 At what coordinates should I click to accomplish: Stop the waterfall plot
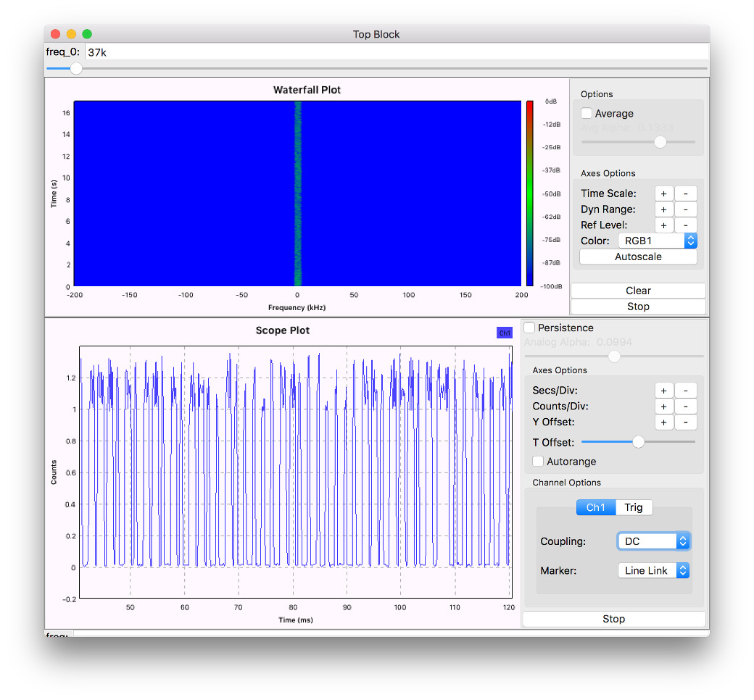click(638, 307)
